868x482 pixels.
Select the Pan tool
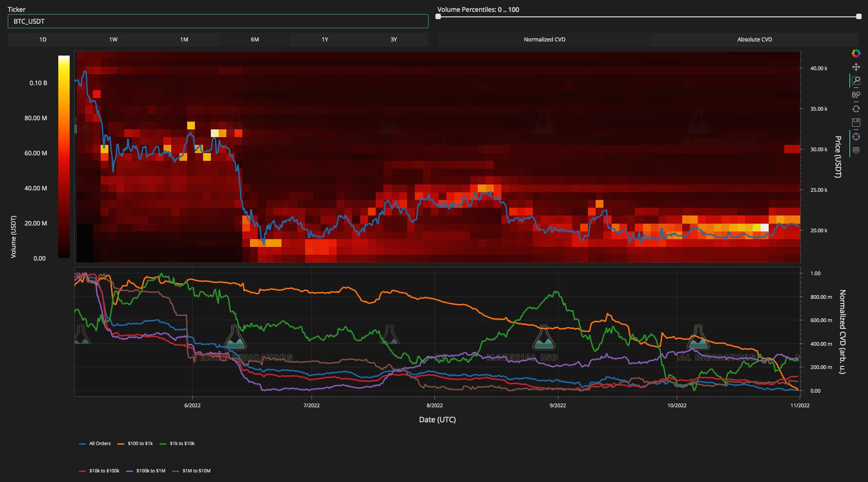tap(856, 67)
